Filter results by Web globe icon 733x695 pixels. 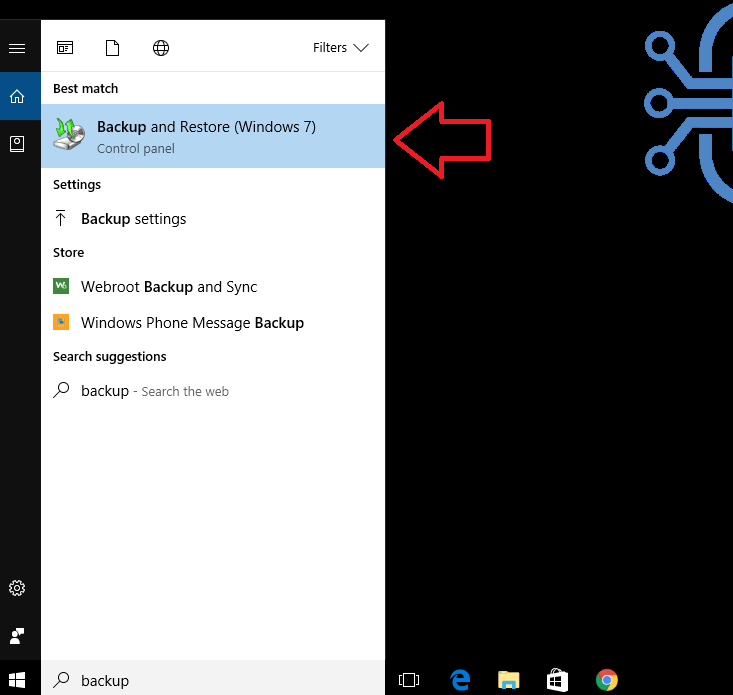161,48
